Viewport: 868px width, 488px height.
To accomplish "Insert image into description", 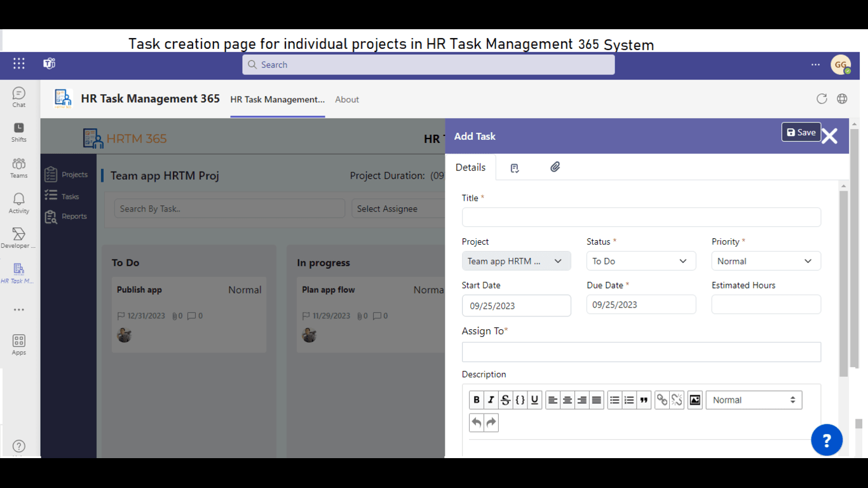I will pyautogui.click(x=695, y=400).
